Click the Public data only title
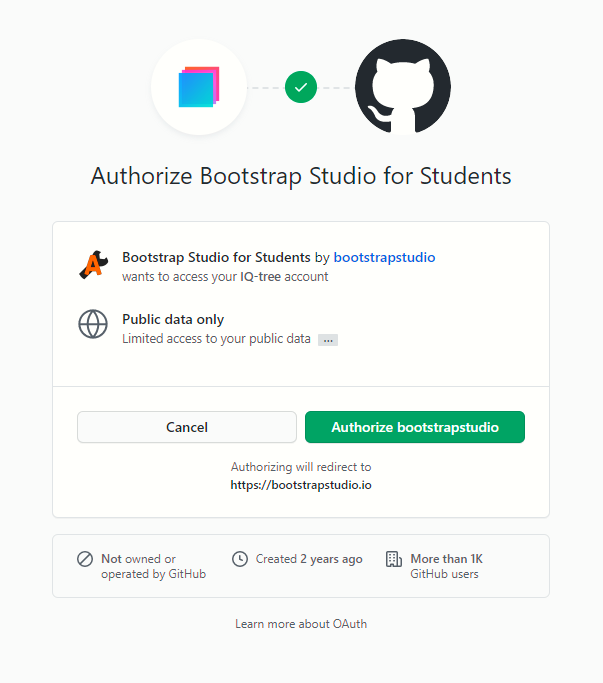603x683 pixels. pos(173,319)
